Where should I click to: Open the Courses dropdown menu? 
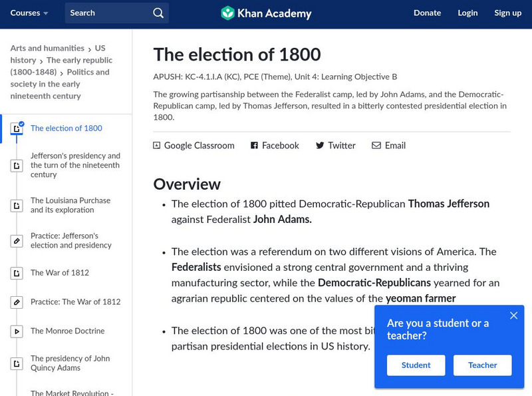[x=29, y=13]
